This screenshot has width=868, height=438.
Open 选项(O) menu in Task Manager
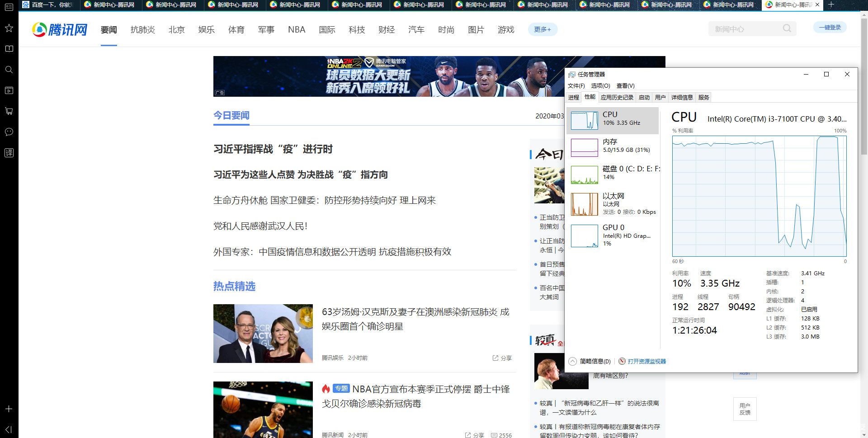pyautogui.click(x=600, y=85)
